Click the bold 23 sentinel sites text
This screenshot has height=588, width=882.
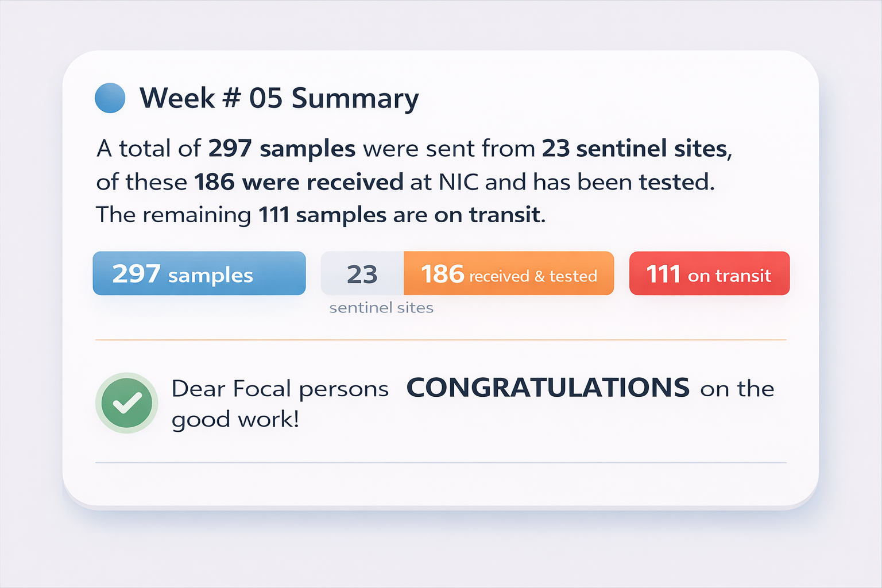coord(635,149)
